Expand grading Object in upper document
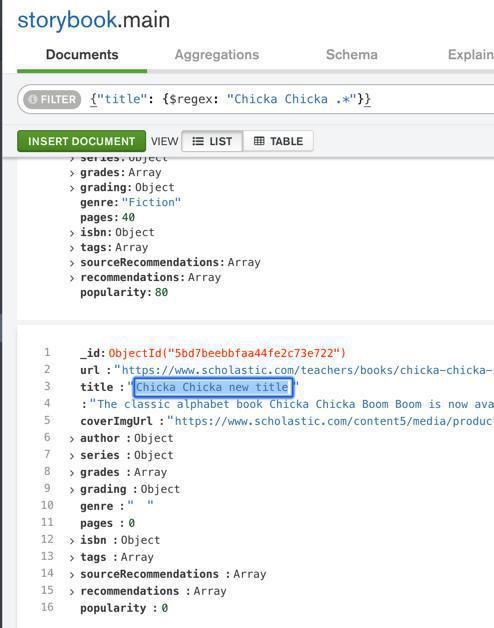Screen dimensions: 494x628 [72, 188]
